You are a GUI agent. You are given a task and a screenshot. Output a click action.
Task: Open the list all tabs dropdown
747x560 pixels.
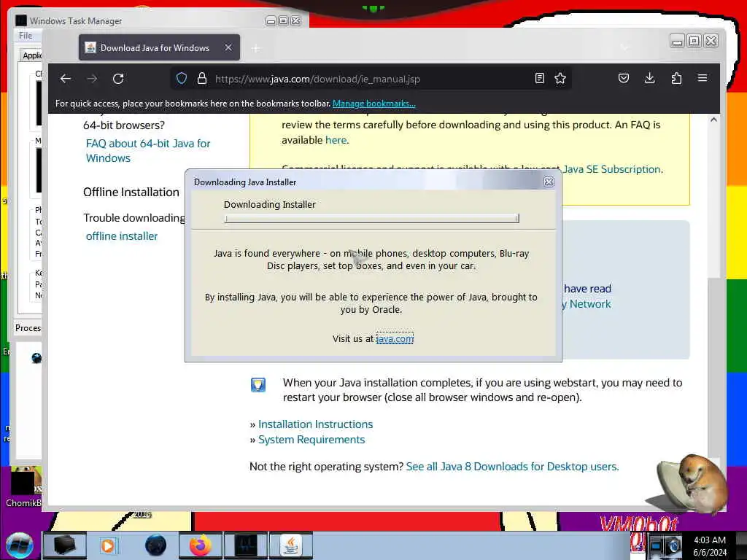point(624,47)
